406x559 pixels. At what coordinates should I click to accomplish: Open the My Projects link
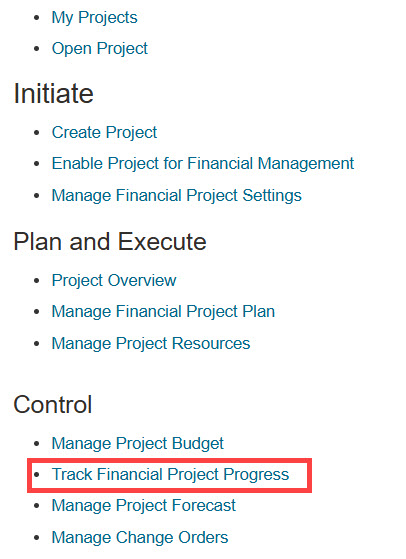click(x=94, y=18)
